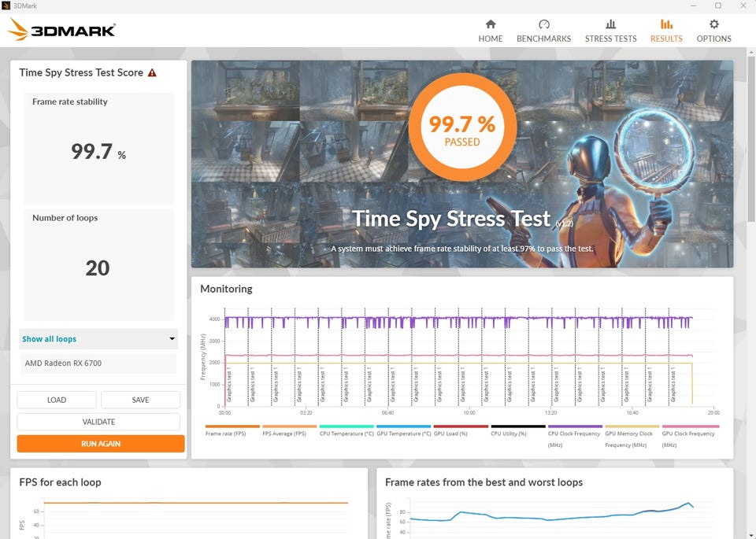Toggle GPU Memory Clock Frequency legend swatch
Viewport: 756px width, 539px height.
[632, 426]
